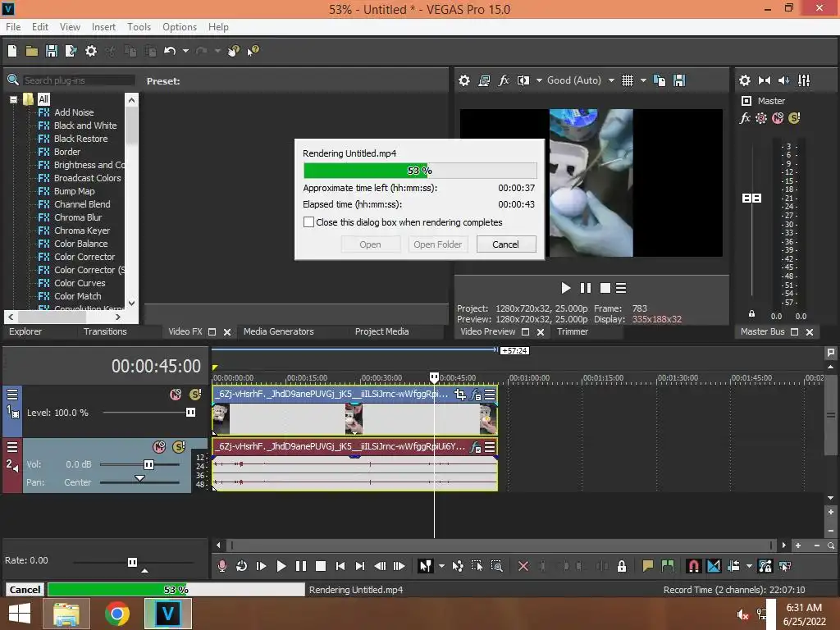Open preview transport hamburger menu
This screenshot has height=630, width=840.
[621, 288]
